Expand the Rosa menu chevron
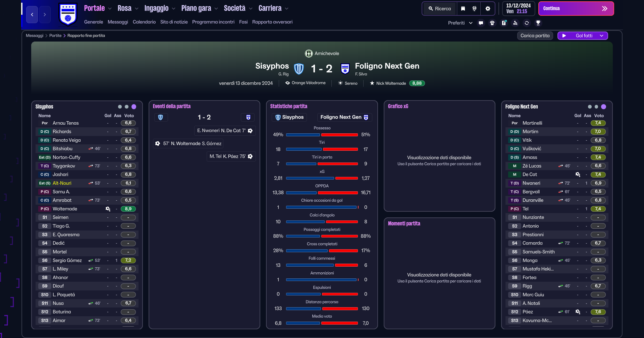This screenshot has height=338, width=644. 137,9
